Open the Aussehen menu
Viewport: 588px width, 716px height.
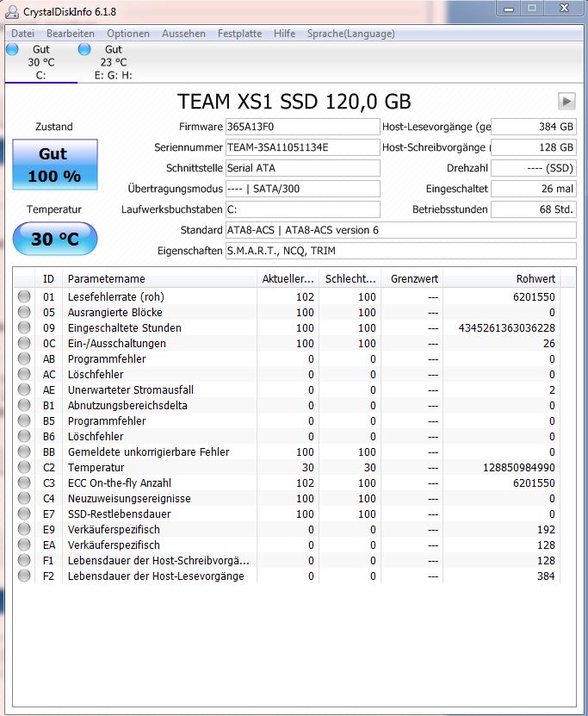(183, 34)
